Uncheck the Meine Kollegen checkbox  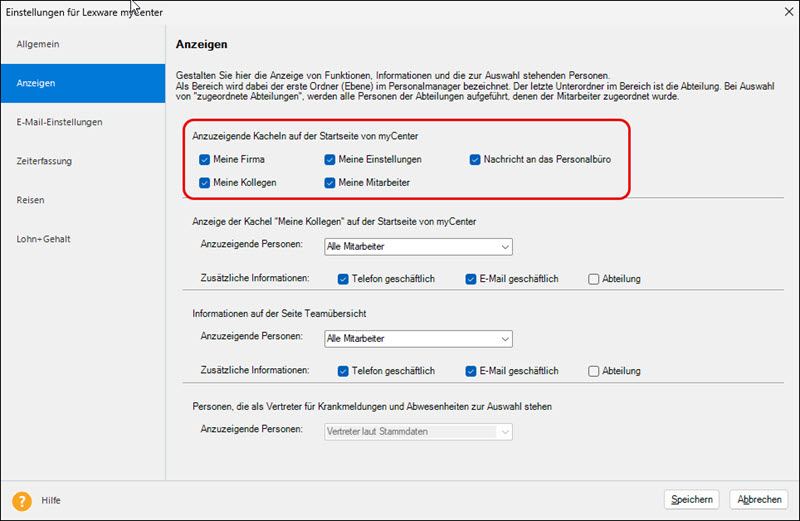(x=204, y=182)
